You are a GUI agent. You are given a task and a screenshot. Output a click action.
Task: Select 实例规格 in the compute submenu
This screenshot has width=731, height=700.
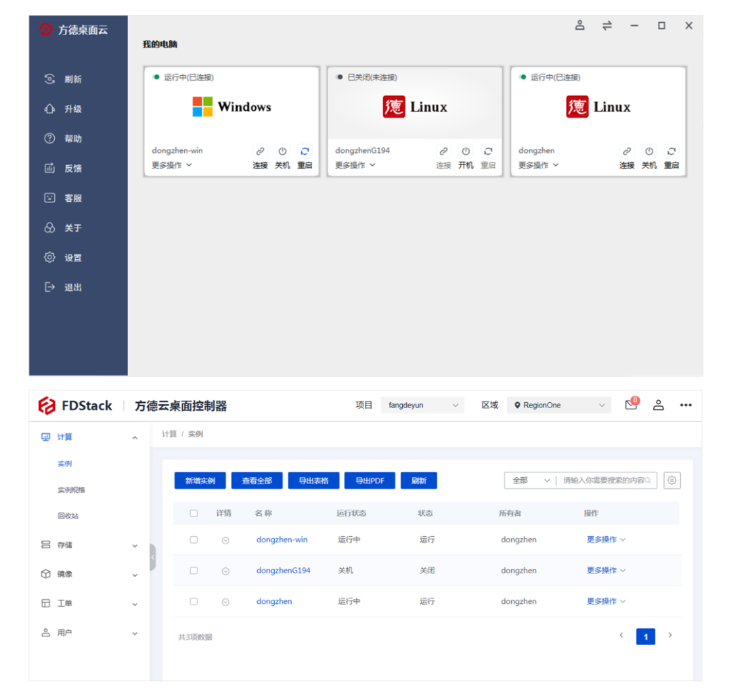[71, 489]
